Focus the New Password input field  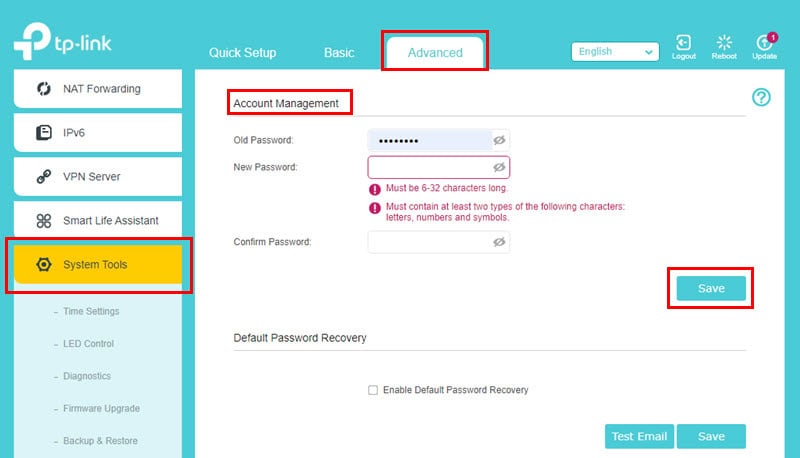tap(438, 167)
